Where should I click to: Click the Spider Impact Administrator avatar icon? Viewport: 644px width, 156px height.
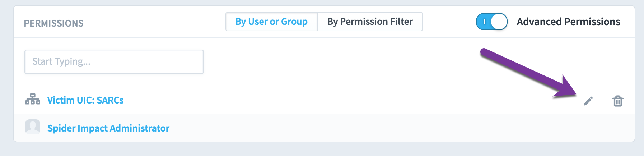(x=33, y=127)
